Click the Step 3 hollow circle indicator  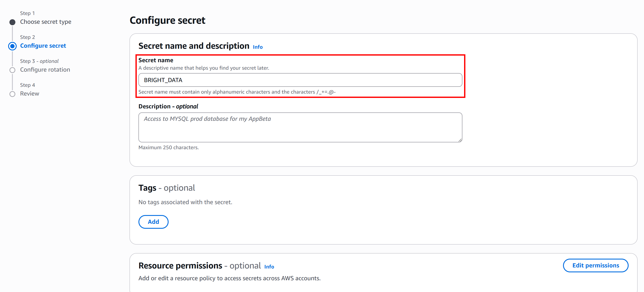tap(12, 70)
